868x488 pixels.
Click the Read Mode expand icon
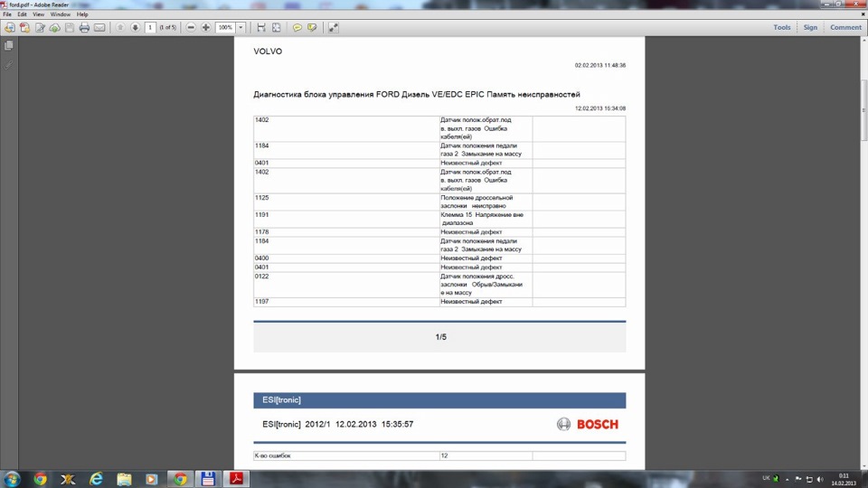[x=334, y=28]
